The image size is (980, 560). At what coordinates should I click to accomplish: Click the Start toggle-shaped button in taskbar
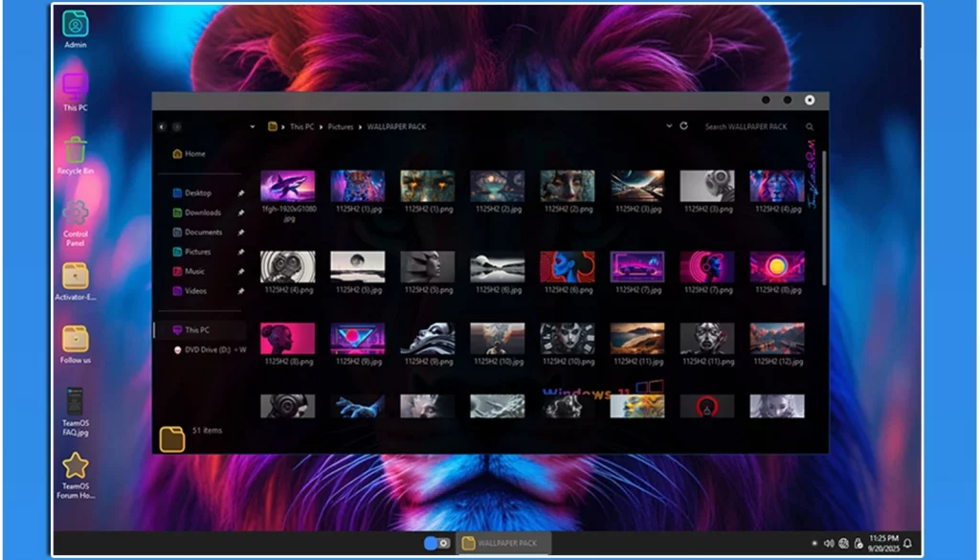(x=437, y=543)
